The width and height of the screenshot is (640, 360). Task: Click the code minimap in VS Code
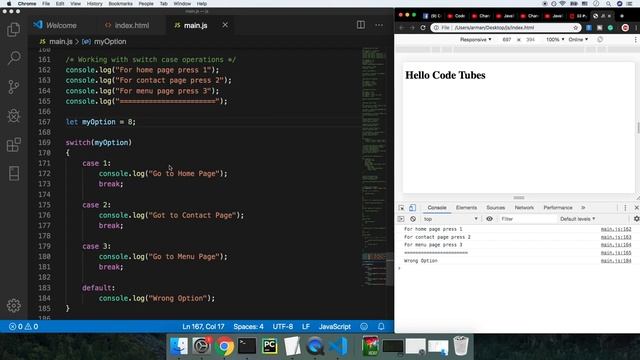374,167
